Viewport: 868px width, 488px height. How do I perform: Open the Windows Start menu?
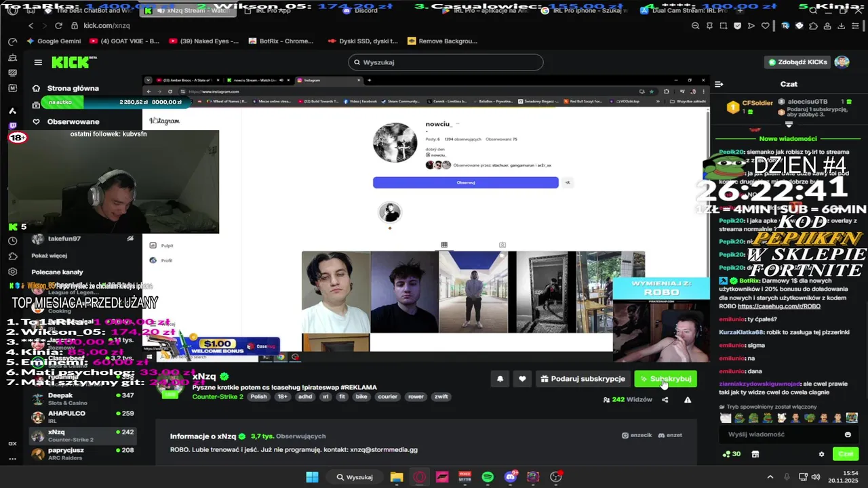click(312, 477)
